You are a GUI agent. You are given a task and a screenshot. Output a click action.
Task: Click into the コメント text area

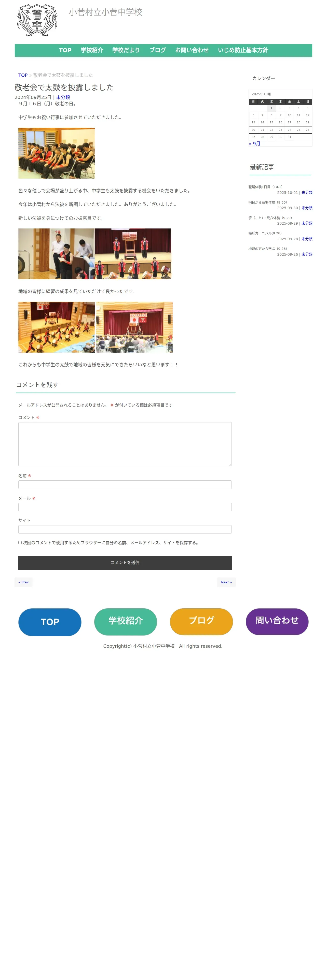[125, 444]
